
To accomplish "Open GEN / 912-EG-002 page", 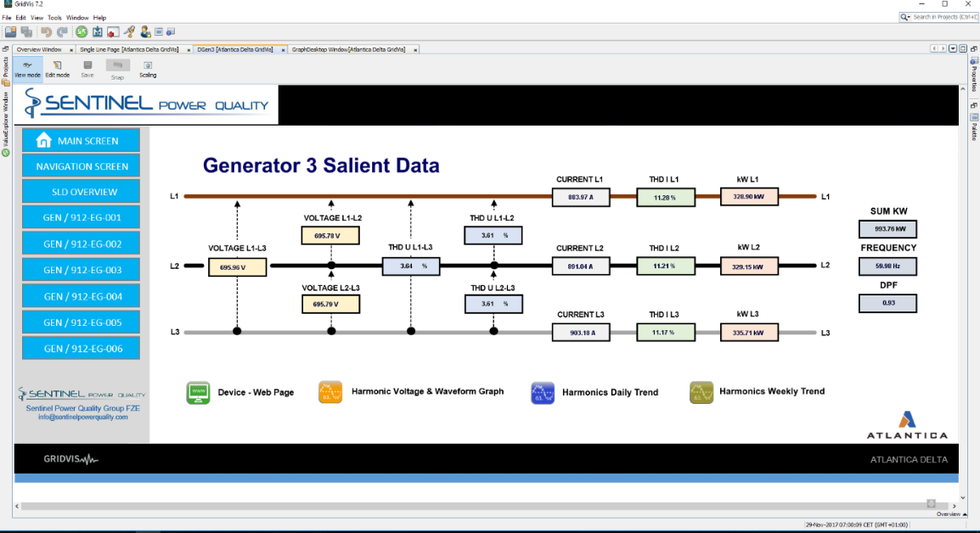I will click(x=82, y=244).
